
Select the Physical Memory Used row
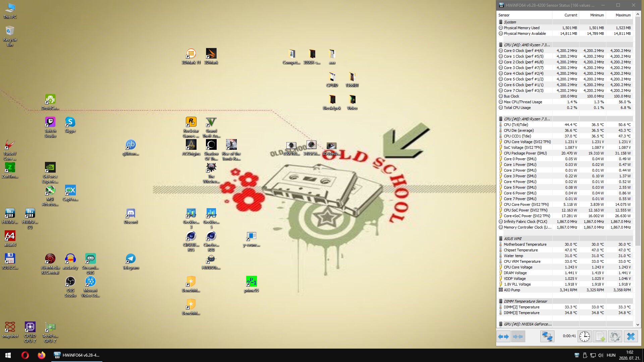coord(565,28)
